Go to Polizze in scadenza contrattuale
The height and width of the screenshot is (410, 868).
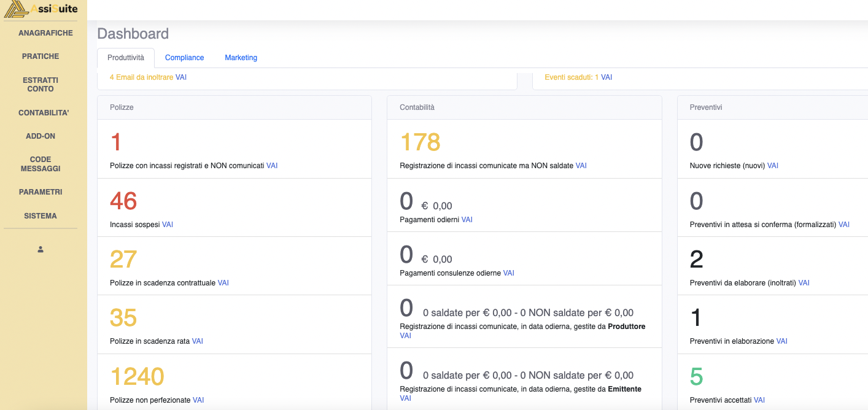[223, 283]
